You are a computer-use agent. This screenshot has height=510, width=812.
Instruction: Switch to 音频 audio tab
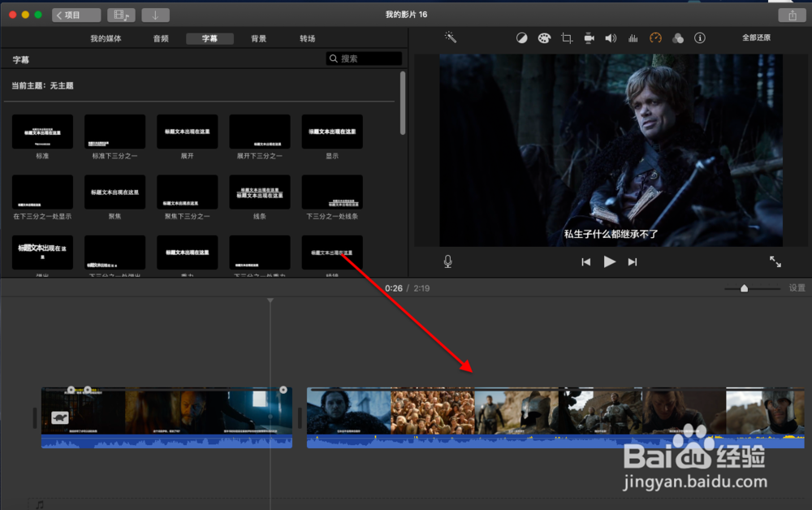click(x=161, y=38)
